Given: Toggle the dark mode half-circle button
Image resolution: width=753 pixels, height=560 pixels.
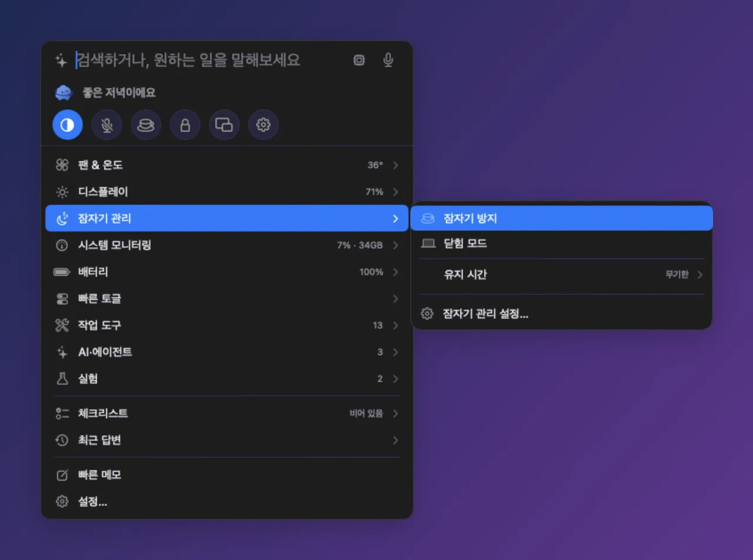Looking at the screenshot, I should point(68,125).
